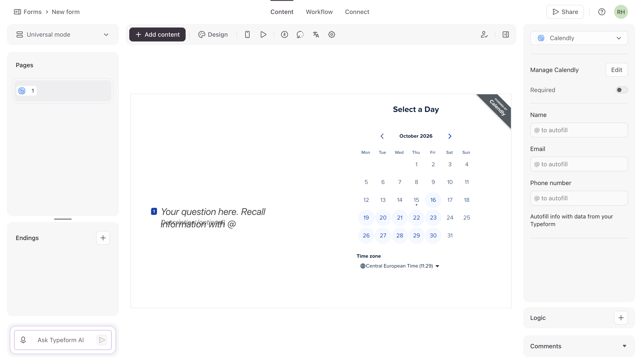Screen dimensions: 642x364
Task: Open the Universal mode dropdown
Action: pyautogui.click(x=63, y=34)
